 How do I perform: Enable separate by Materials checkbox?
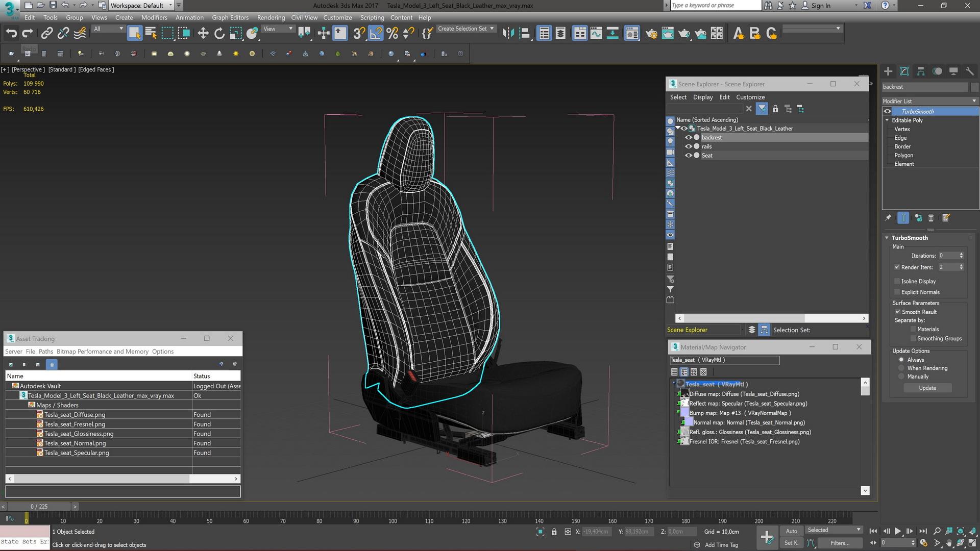pos(913,330)
